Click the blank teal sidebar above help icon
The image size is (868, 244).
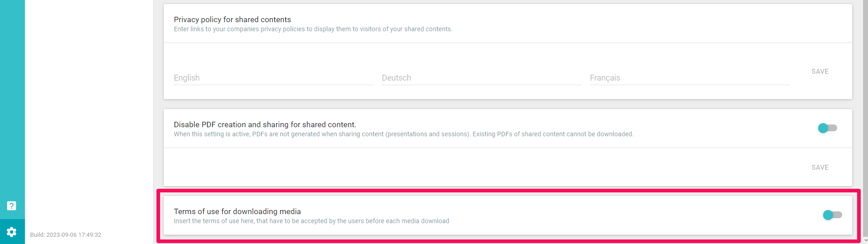tap(12, 100)
